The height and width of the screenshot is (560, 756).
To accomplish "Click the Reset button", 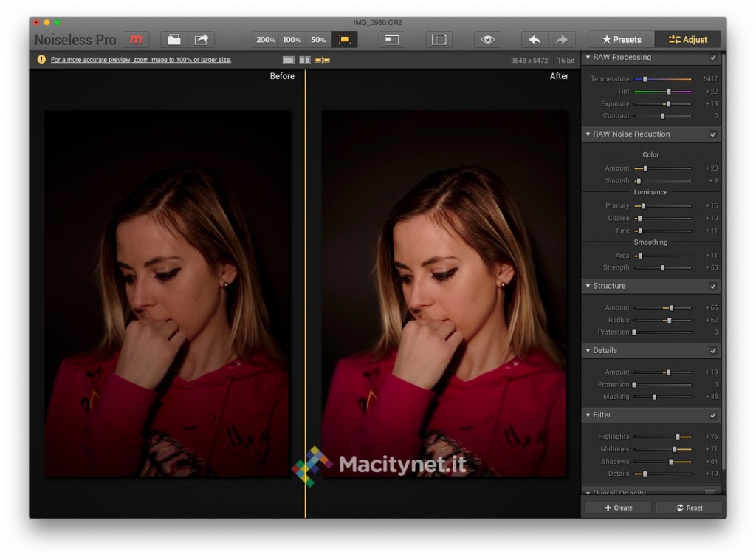I will (x=689, y=508).
